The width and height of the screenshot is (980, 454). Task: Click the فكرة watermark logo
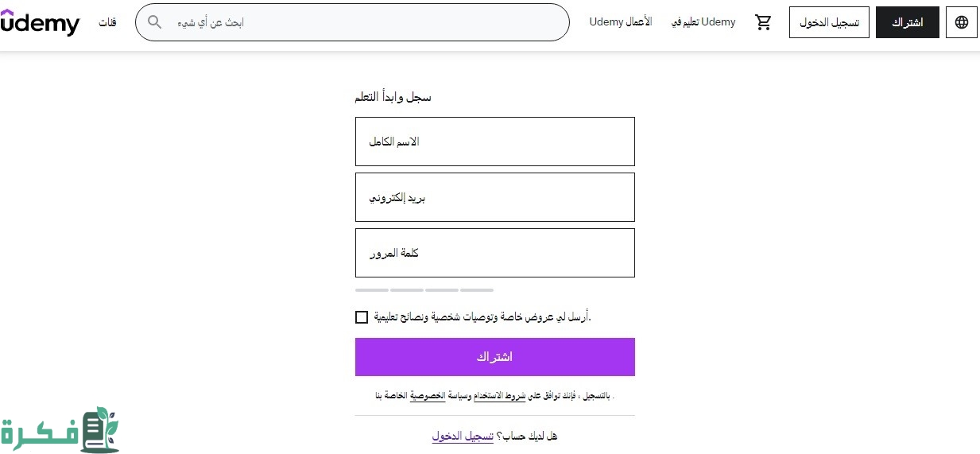60,431
